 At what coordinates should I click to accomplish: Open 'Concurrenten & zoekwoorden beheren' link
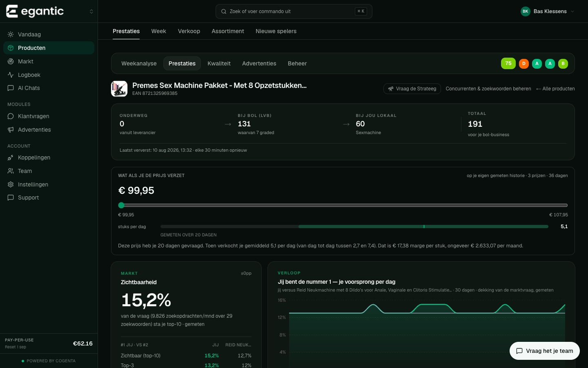[x=488, y=89]
